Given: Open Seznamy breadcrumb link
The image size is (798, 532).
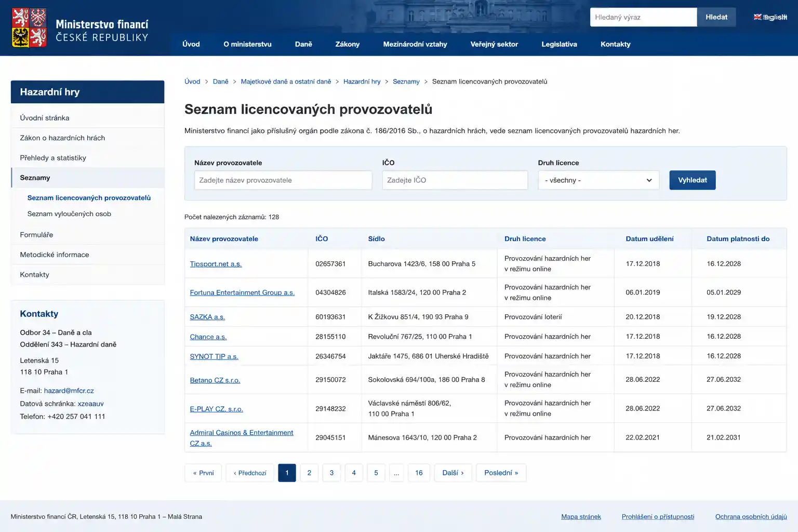Looking at the screenshot, I should (x=406, y=82).
